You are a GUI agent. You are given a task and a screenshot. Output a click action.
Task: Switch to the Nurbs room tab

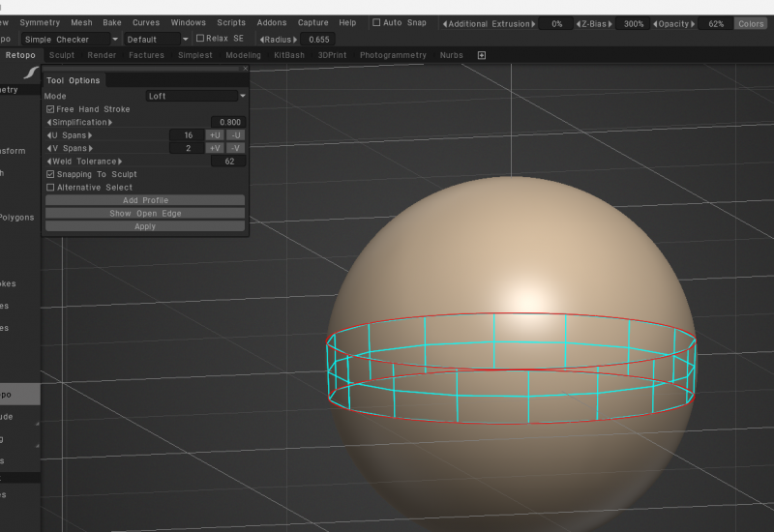(x=451, y=55)
